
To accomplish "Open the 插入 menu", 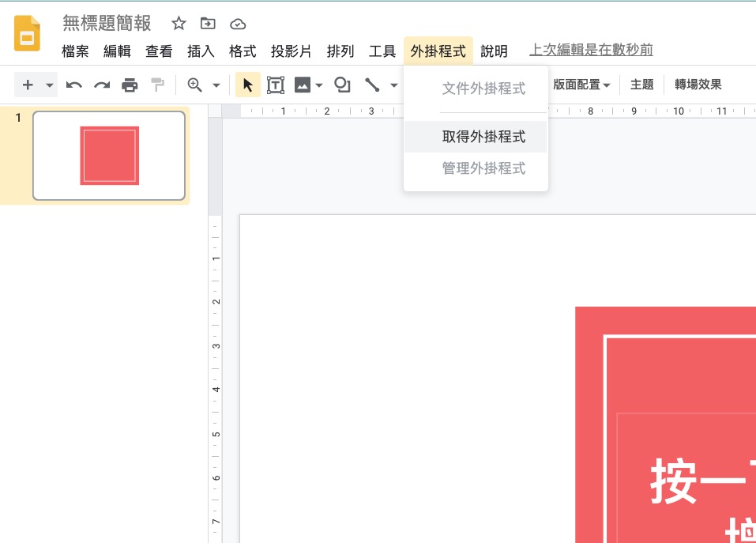I will point(201,51).
